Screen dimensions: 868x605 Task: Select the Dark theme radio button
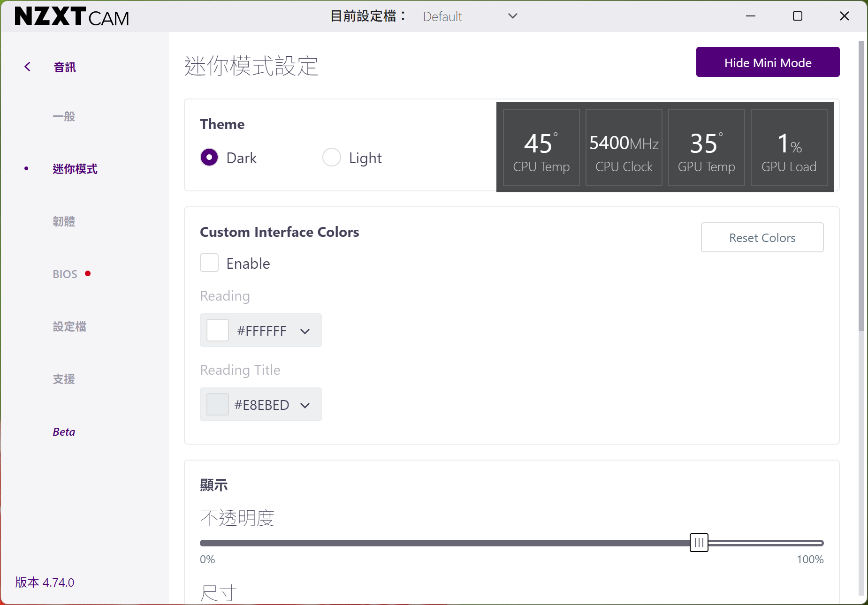(209, 157)
